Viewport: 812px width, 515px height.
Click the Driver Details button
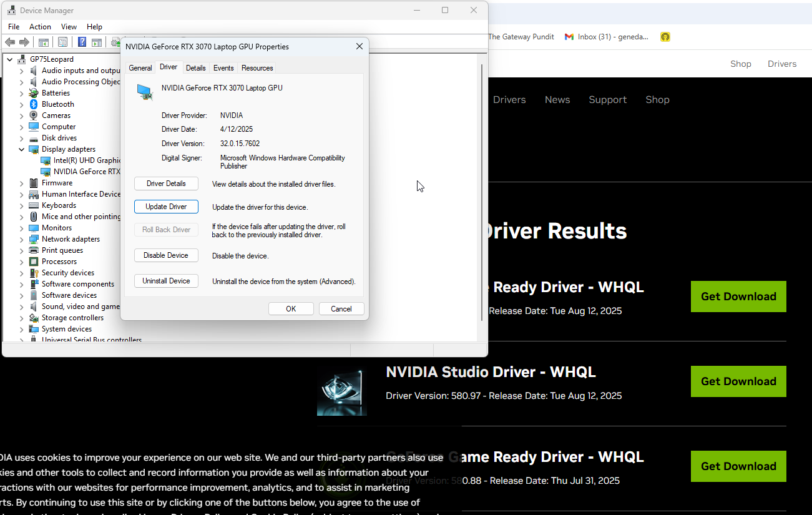click(166, 184)
